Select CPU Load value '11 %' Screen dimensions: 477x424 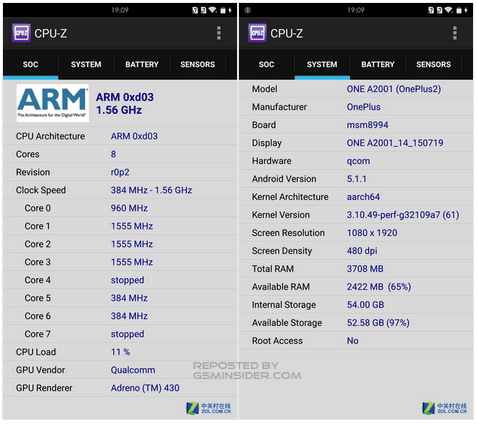pyautogui.click(x=120, y=352)
